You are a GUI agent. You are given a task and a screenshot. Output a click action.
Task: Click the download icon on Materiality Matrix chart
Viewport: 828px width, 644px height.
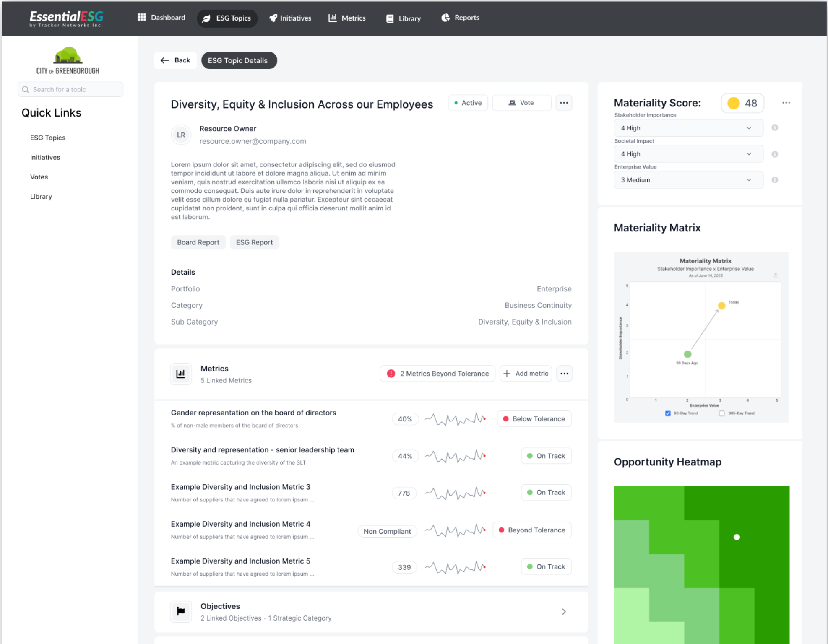click(775, 276)
